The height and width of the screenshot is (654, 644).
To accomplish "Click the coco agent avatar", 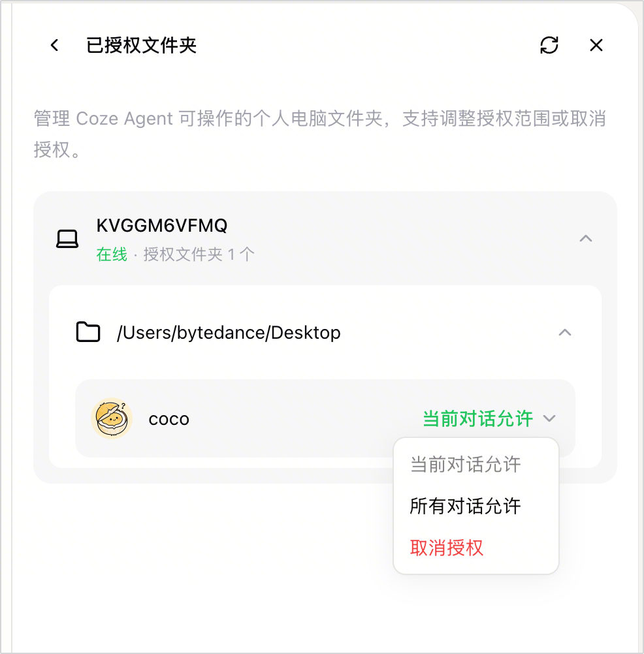I will click(x=112, y=418).
